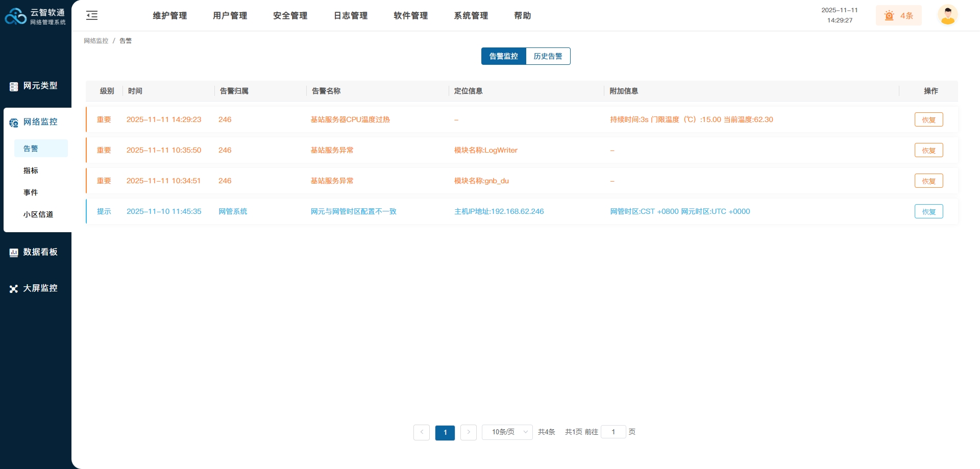The image size is (980, 469).
Task: Open the 系统管理 top menu
Action: pyautogui.click(x=471, y=16)
